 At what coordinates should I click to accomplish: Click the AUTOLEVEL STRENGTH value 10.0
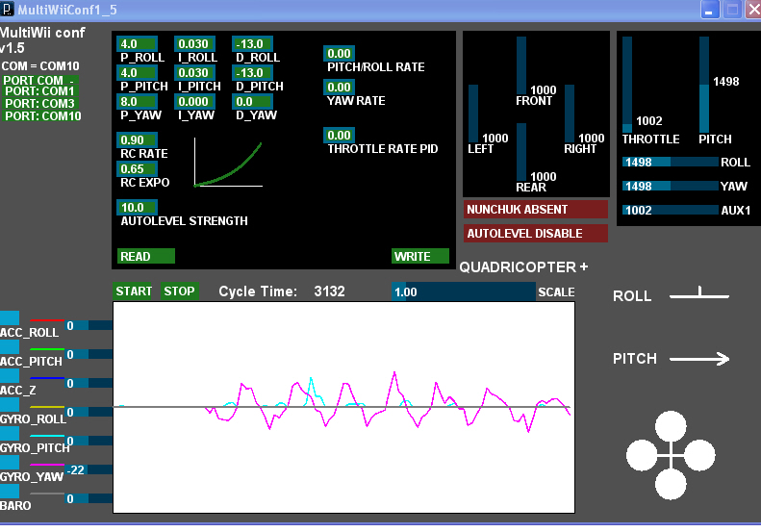tap(137, 207)
